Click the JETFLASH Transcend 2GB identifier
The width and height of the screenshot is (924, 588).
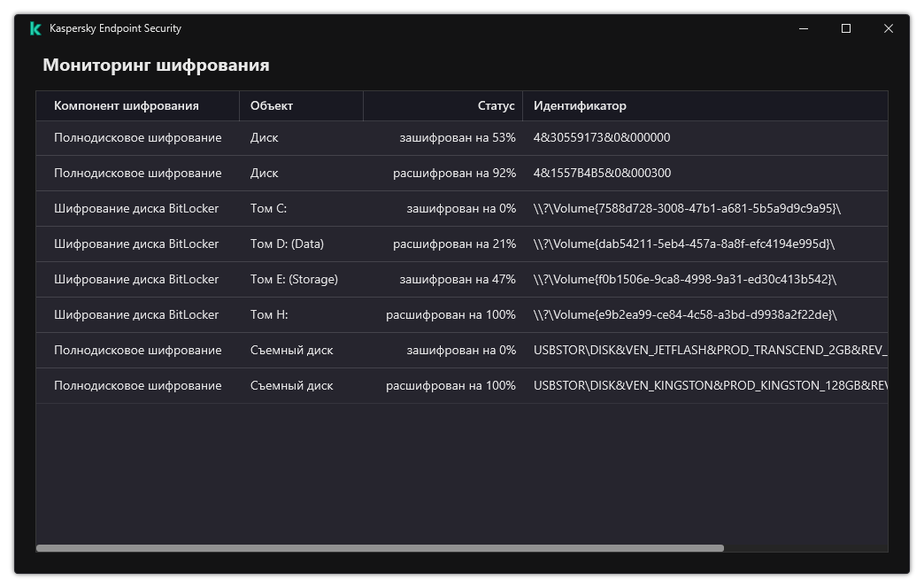point(709,350)
